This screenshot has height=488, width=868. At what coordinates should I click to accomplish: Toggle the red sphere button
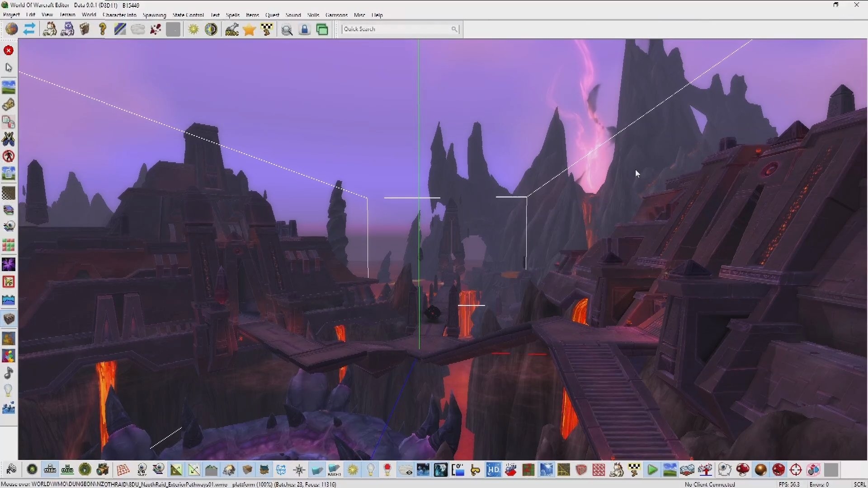click(778, 470)
